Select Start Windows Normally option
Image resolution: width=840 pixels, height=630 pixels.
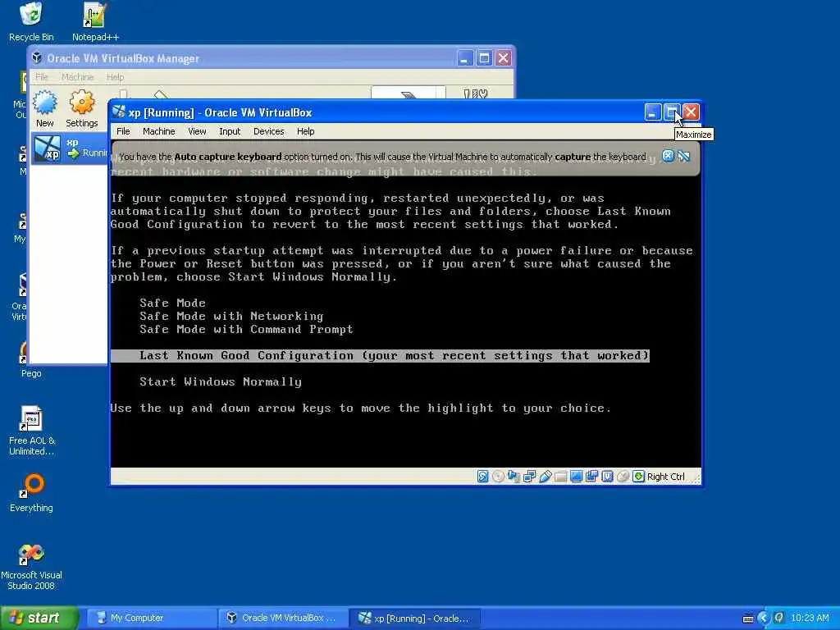tap(220, 381)
